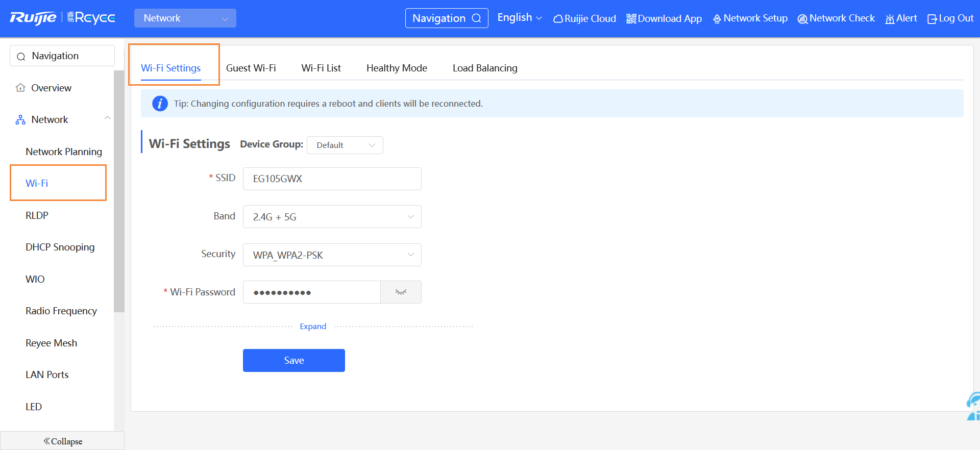Click the Expand link for advanced settings
This screenshot has width=980, height=450.
tap(312, 327)
